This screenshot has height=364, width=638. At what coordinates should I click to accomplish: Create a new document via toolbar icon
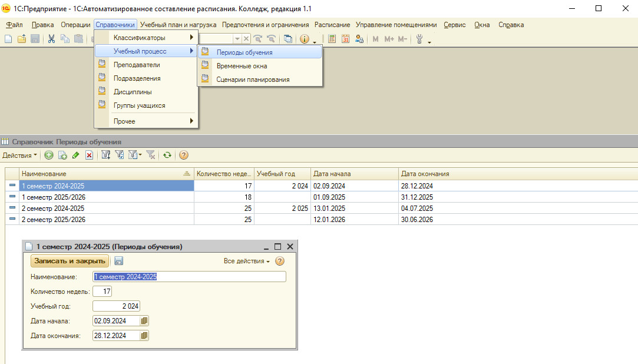8,39
